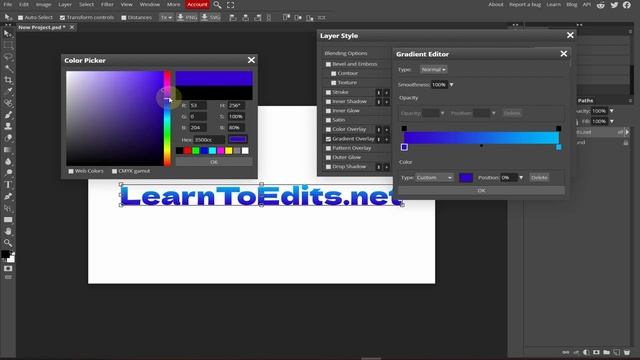Viewport: 640px width, 360px height.
Task: Enable Web Colors in Color Picker
Action: (x=71, y=171)
